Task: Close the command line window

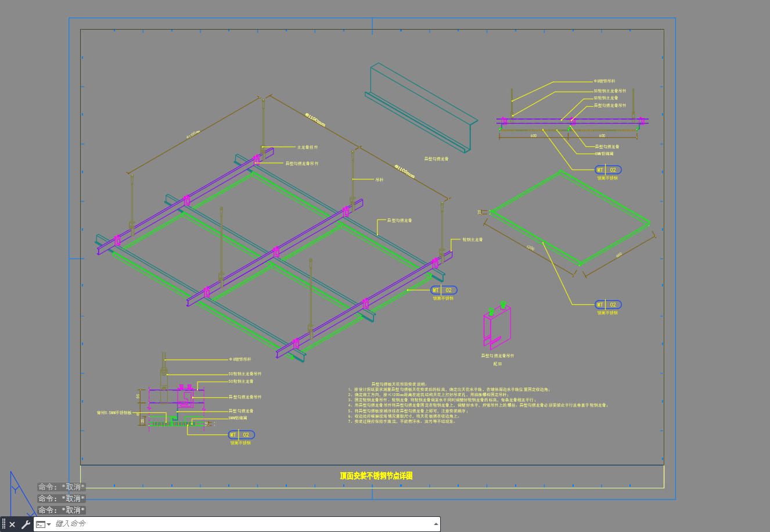Action: point(12,524)
